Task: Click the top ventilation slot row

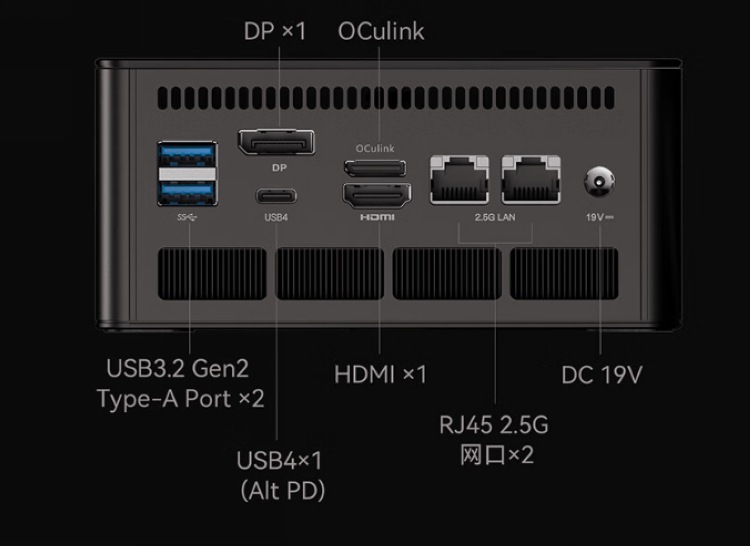Action: click(386, 98)
